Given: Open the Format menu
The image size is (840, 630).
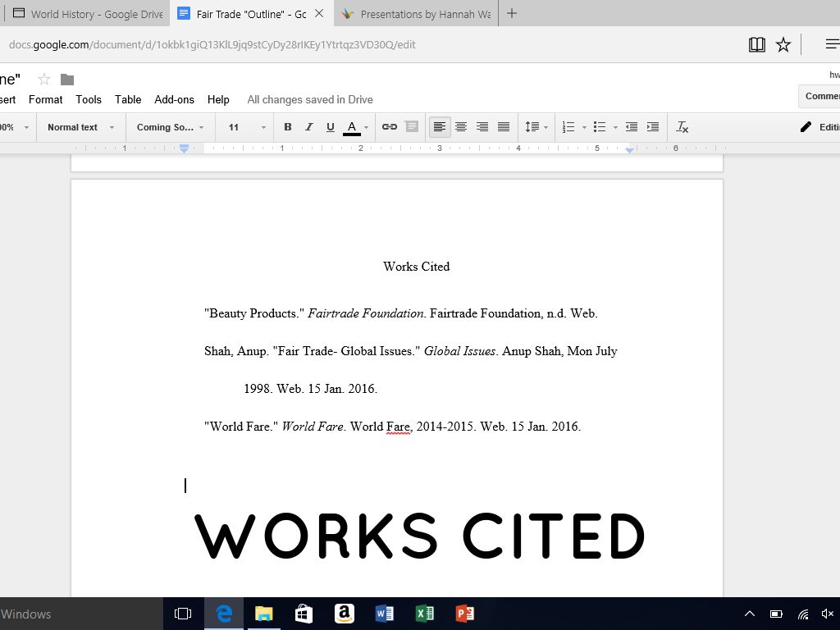Looking at the screenshot, I should pos(45,99).
